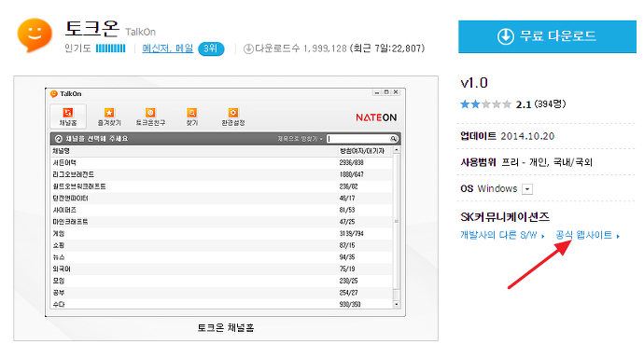Minimize the TalkOn window

point(377,92)
